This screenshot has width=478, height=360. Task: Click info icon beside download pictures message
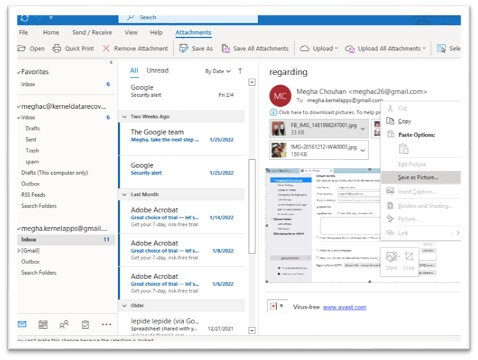[273, 112]
